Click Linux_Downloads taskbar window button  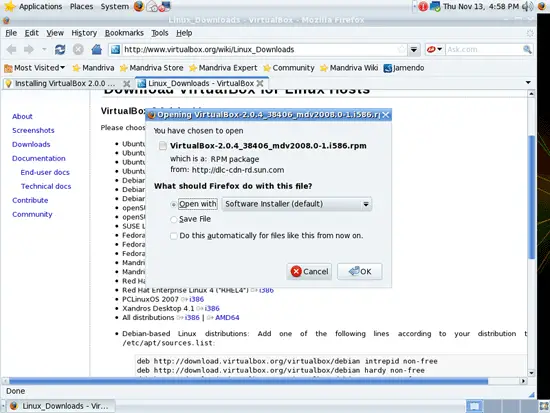coord(60,406)
